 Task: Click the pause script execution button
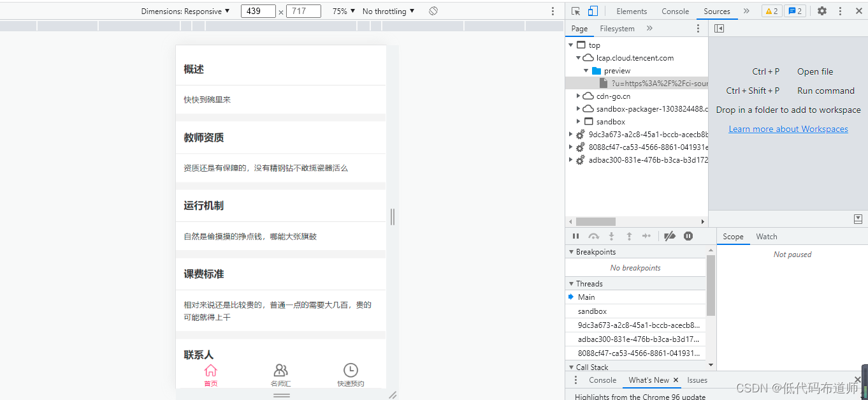coord(575,236)
